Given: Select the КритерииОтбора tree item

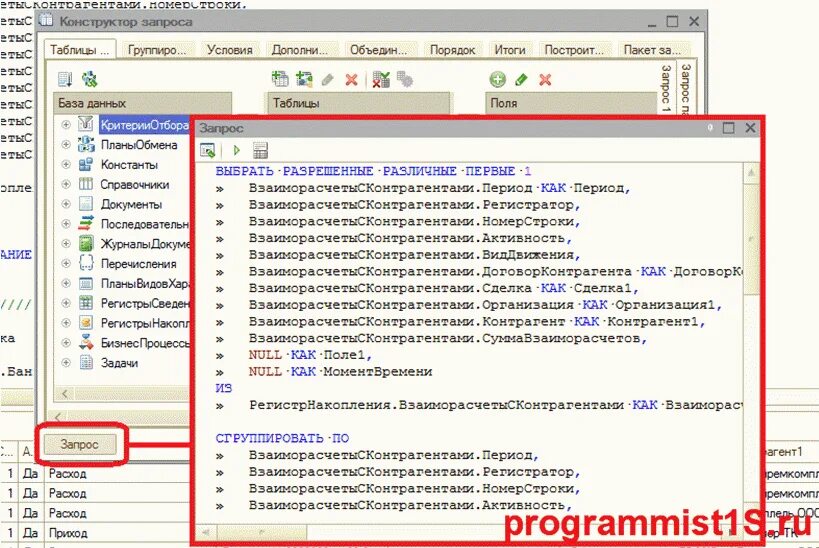Looking at the screenshot, I should click(x=144, y=125).
